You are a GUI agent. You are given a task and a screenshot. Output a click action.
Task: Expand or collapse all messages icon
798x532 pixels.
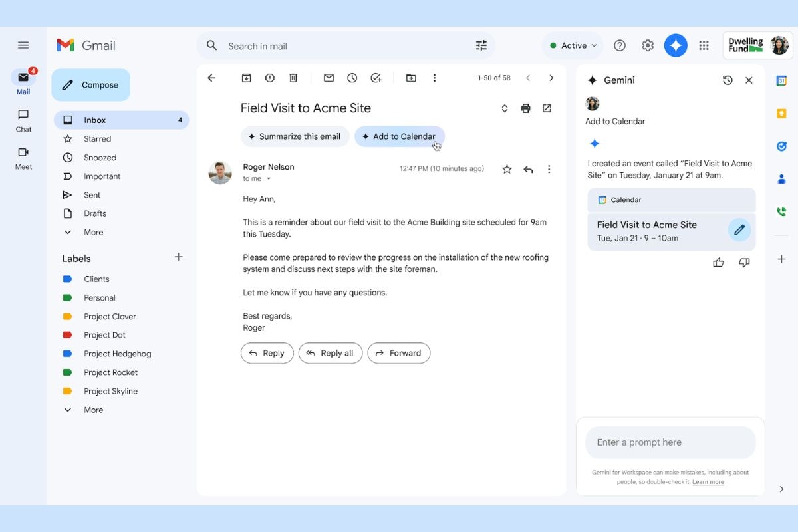[504, 108]
